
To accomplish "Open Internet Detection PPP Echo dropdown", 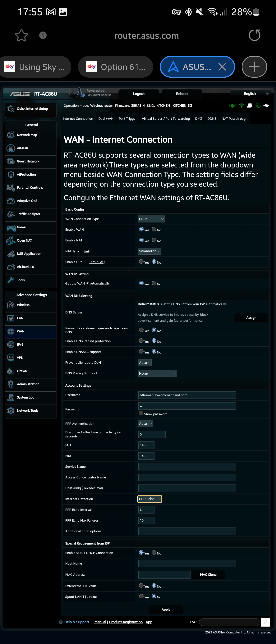I will tap(149, 499).
